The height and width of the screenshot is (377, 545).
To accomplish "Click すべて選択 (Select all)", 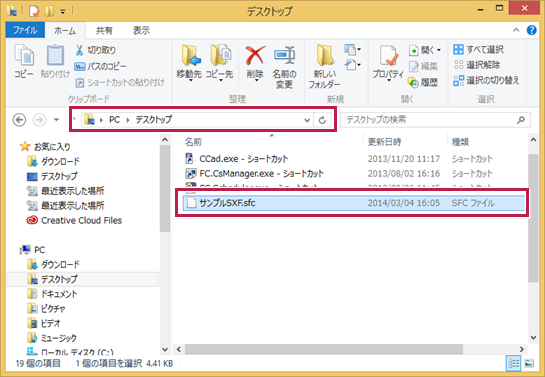I will 478,50.
